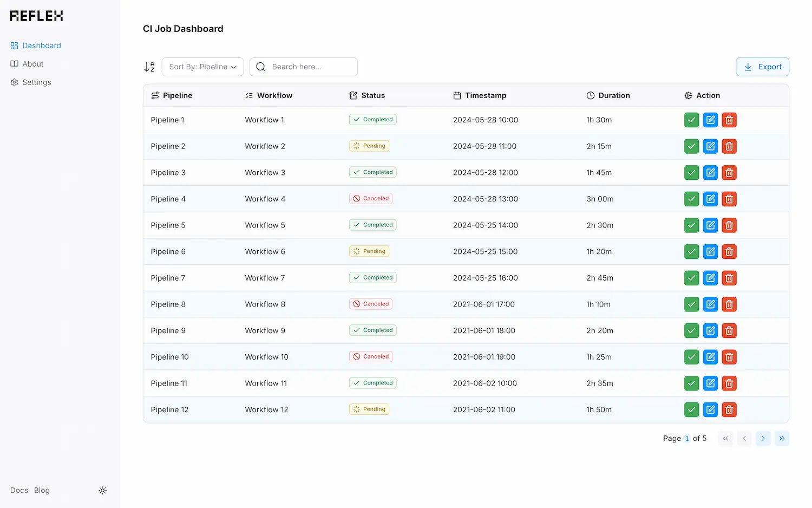Viewport: 812px width, 508px height.
Task: Open the Blog link
Action: point(42,490)
